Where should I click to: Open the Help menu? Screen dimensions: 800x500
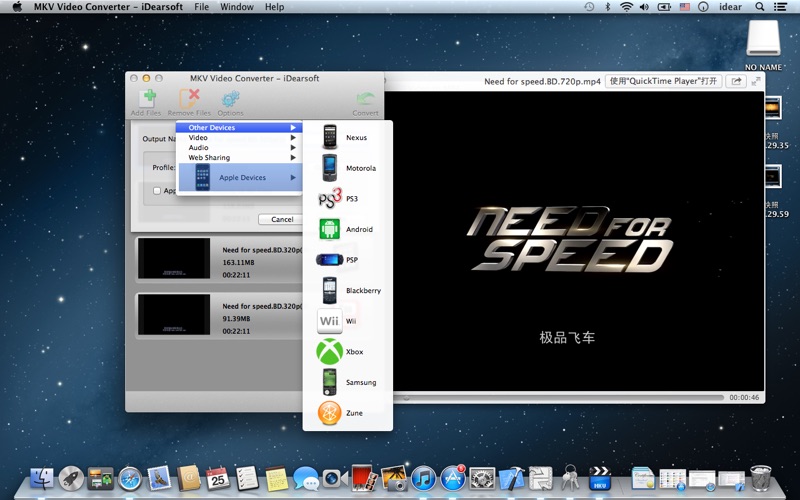(274, 7)
